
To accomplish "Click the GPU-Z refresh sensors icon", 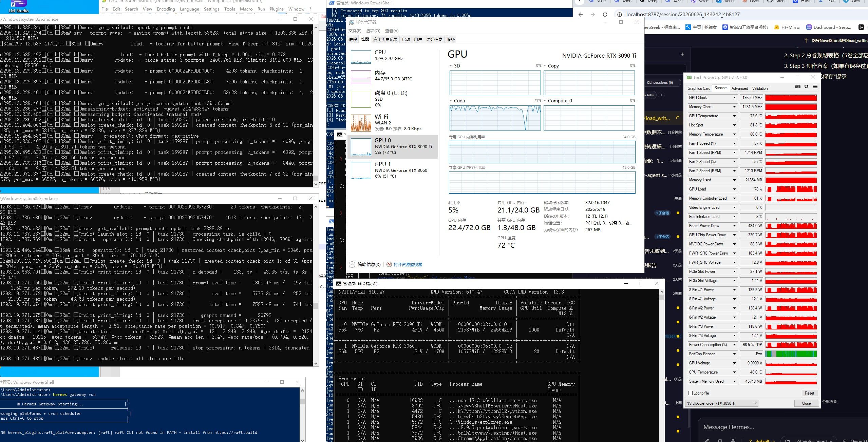I will [x=807, y=87].
